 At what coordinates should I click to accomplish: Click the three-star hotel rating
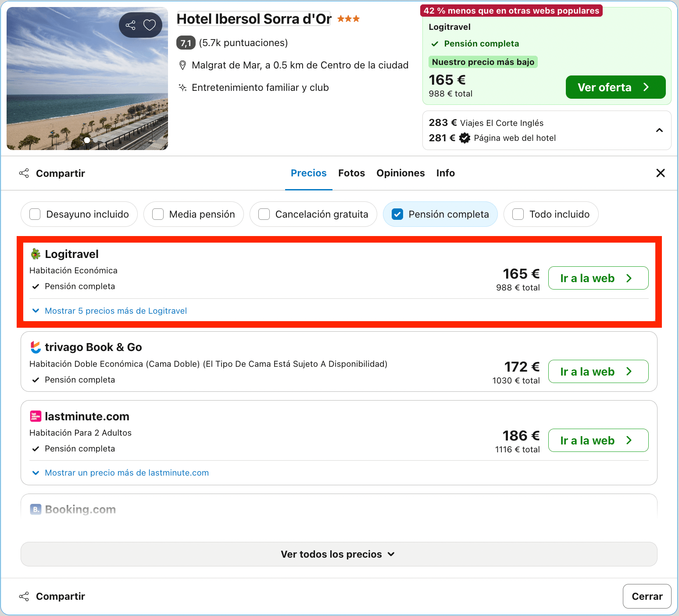coord(349,18)
